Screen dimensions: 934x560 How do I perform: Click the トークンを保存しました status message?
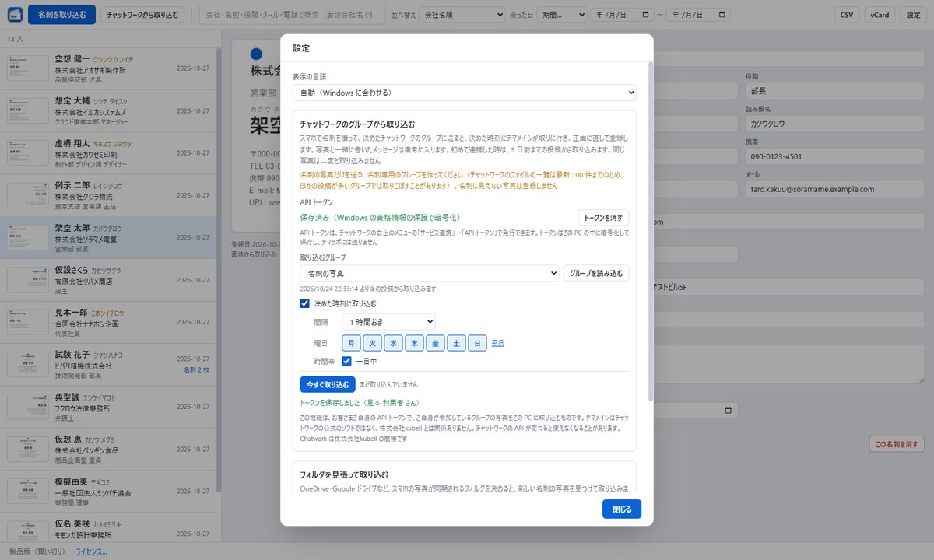point(360,403)
